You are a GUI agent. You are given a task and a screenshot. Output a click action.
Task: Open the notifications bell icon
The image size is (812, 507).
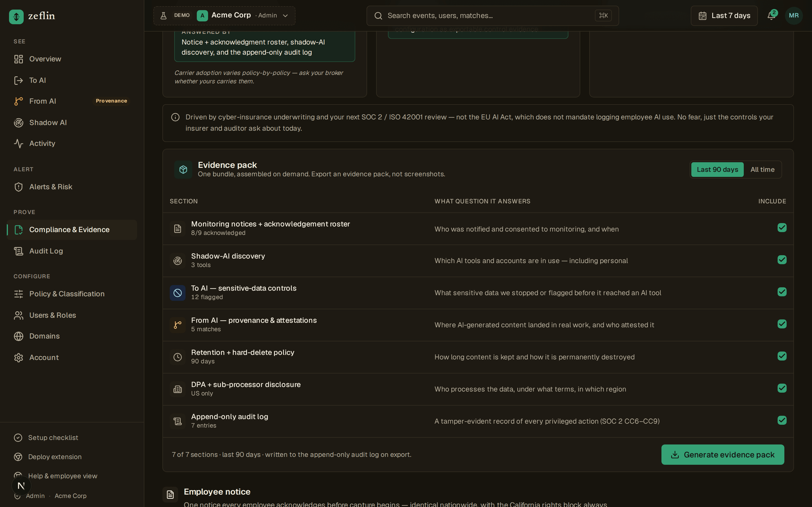pos(771,16)
